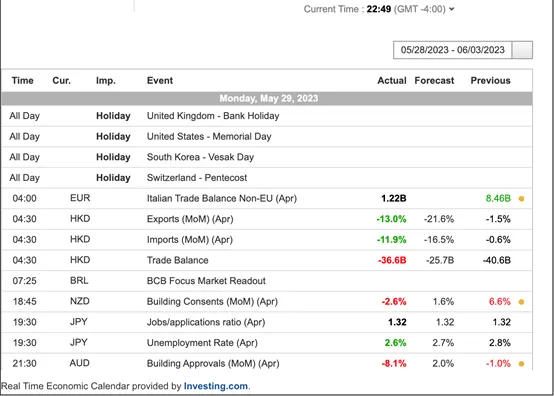Open Jobs/applications ratio (Apr) event
The image size is (554, 396).
206,322
